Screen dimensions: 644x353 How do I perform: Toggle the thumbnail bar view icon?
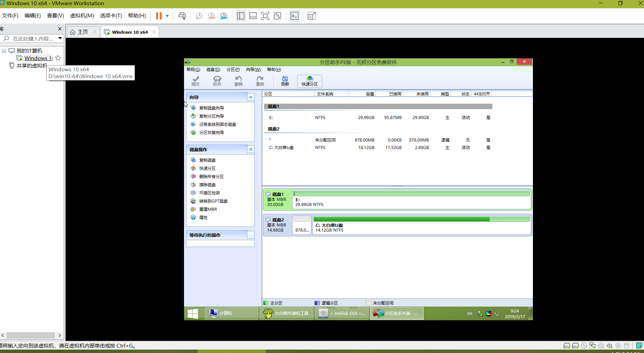click(x=253, y=16)
